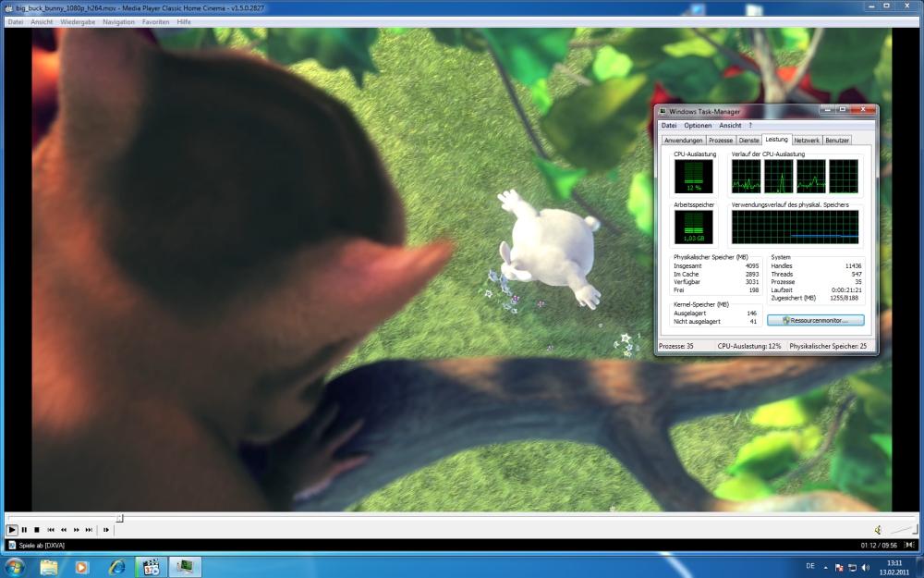The height and width of the screenshot is (578, 924).
Task: Click 'CPU-Auslastung: 12%' in status bar
Action: tap(749, 346)
